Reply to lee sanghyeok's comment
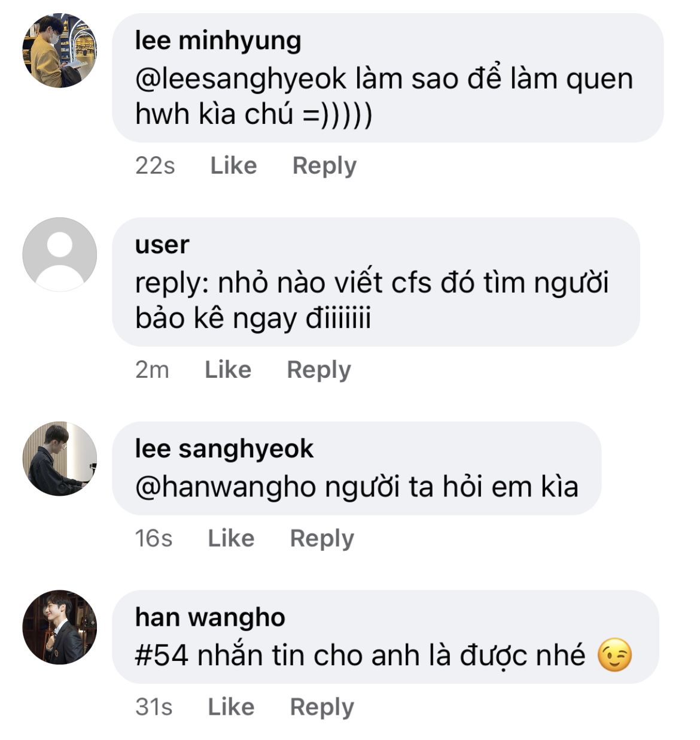This screenshot has width=700, height=740. [322, 538]
